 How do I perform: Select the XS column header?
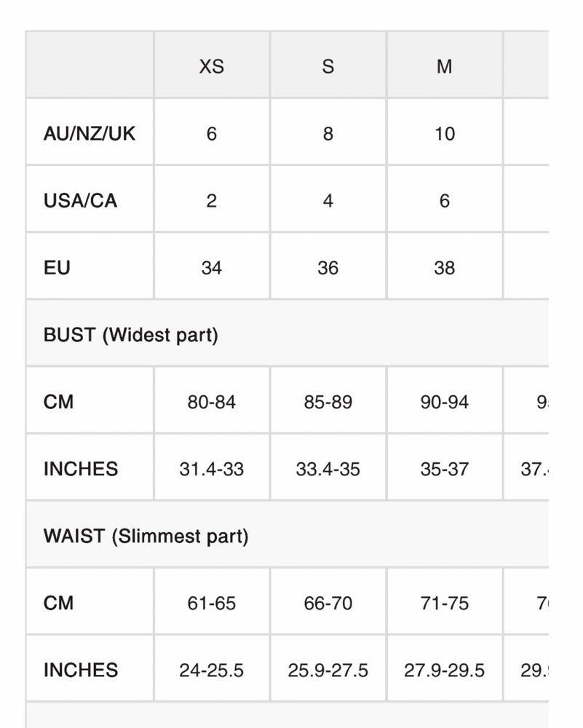212,66
